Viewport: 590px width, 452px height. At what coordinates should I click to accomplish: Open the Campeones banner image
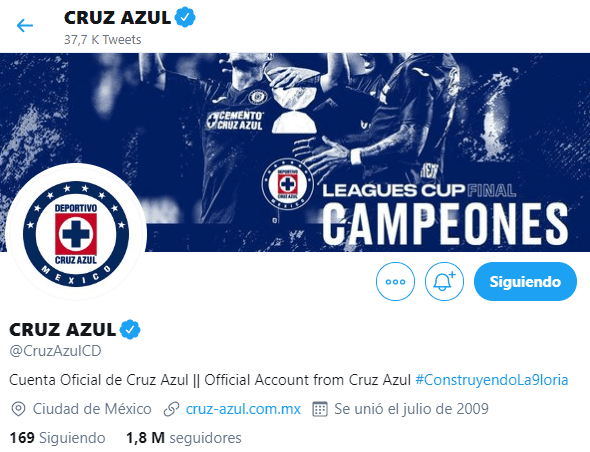pyautogui.click(x=295, y=152)
